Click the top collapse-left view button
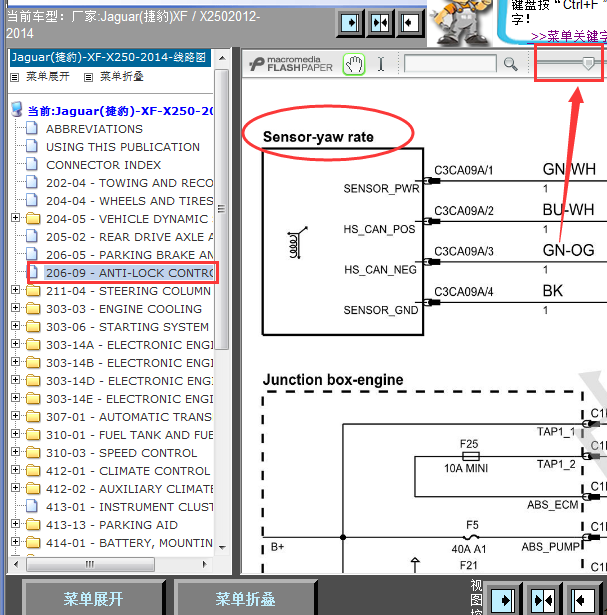The height and width of the screenshot is (615, 607). (x=410, y=23)
